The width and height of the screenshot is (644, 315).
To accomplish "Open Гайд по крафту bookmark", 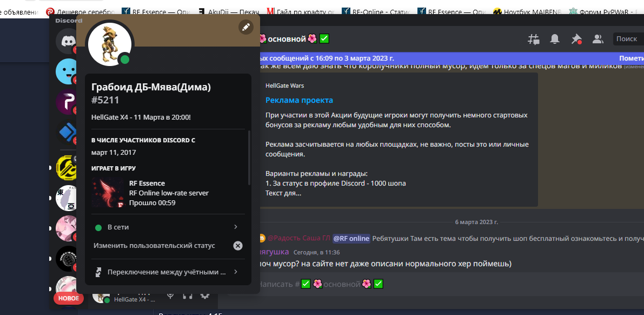I will click(x=301, y=12).
